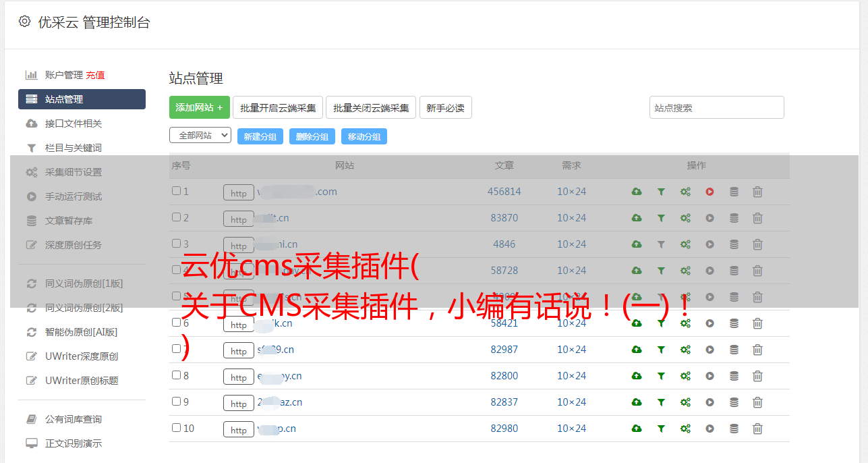This screenshot has height=463, width=868.
Task: Open article count 82980 link
Action: [x=504, y=429]
